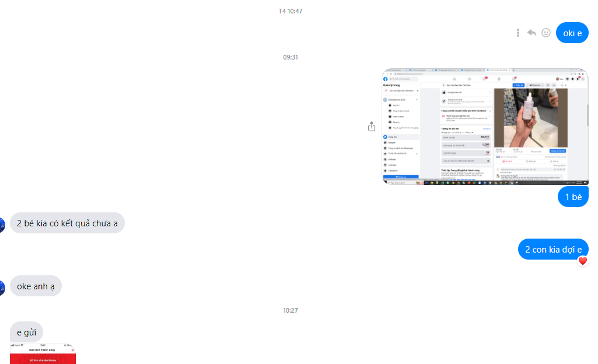React with the smiley icon beside "oki e"

[546, 33]
